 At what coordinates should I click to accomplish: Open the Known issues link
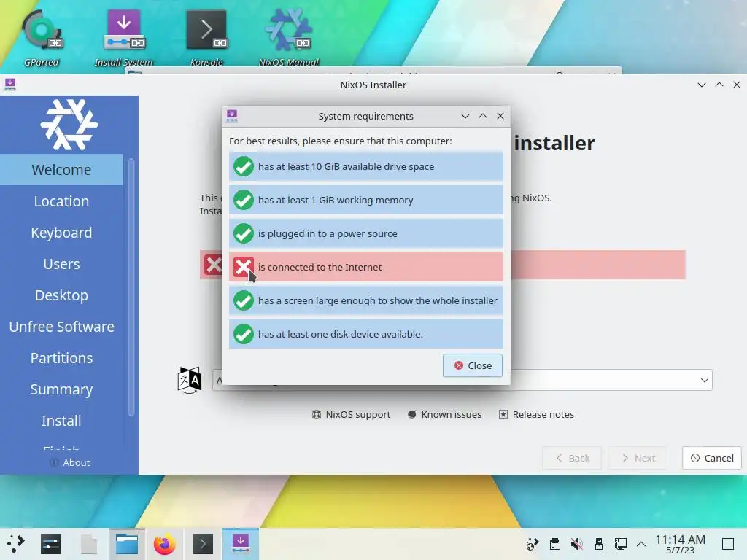445,414
